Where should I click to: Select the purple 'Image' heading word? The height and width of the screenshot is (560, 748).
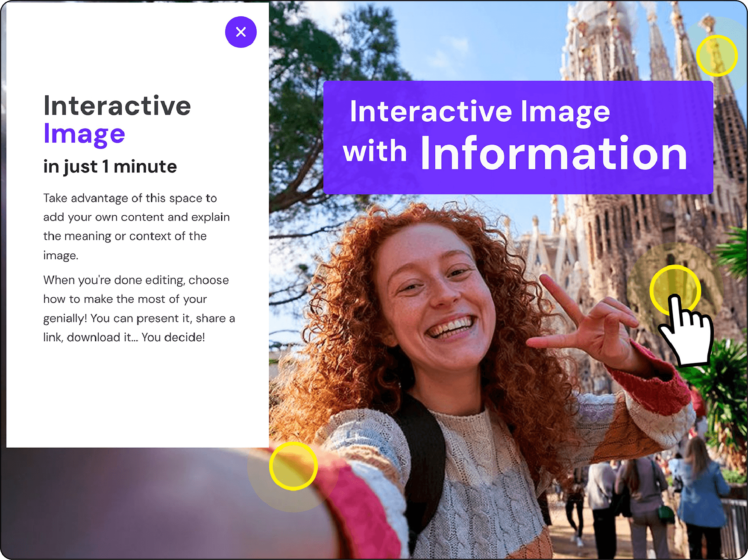point(84,134)
